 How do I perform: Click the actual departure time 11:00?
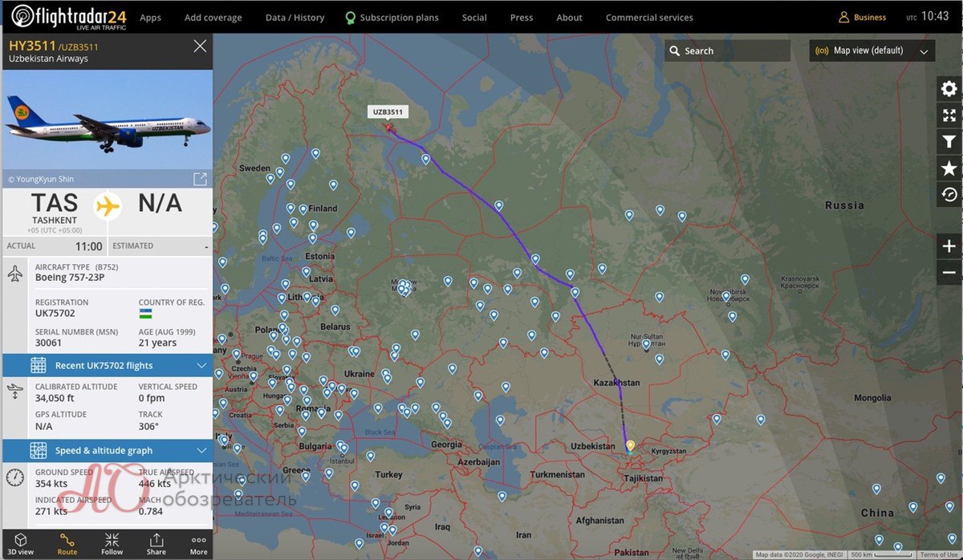(88, 246)
